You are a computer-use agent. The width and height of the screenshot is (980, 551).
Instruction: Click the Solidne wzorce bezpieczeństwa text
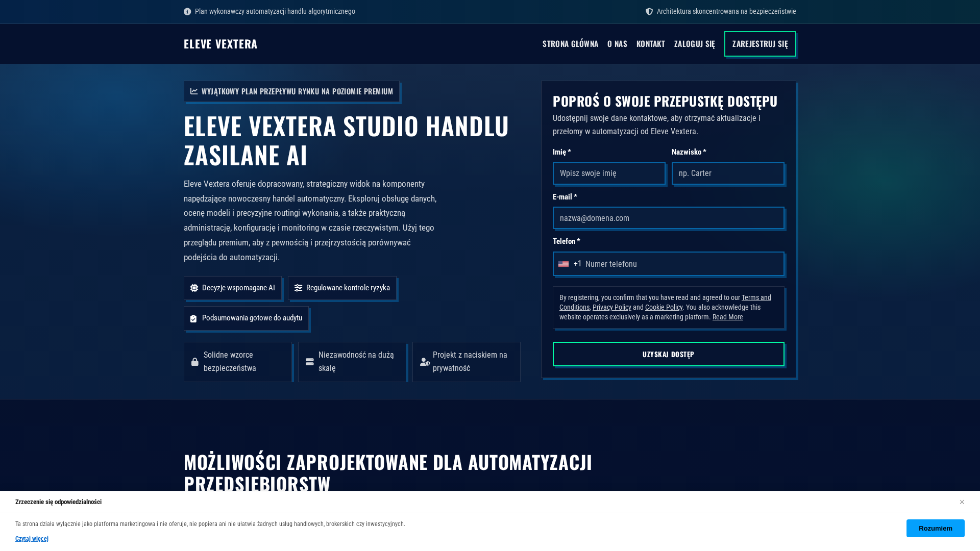tap(230, 362)
